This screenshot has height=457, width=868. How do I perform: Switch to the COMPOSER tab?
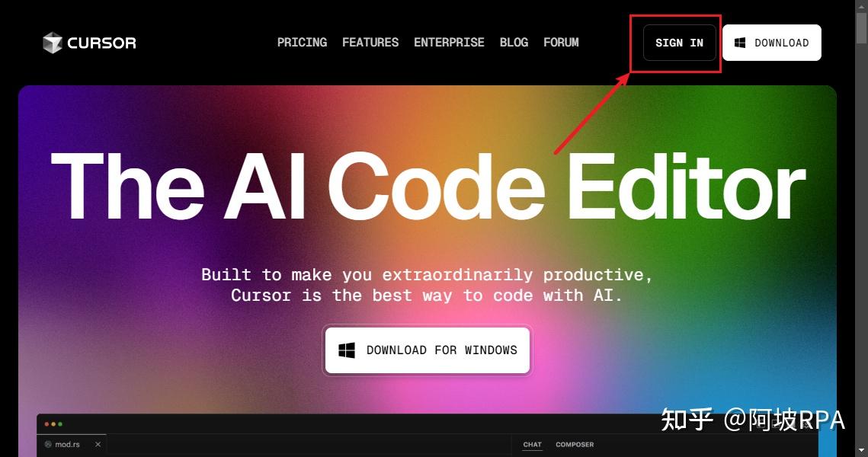tap(575, 444)
